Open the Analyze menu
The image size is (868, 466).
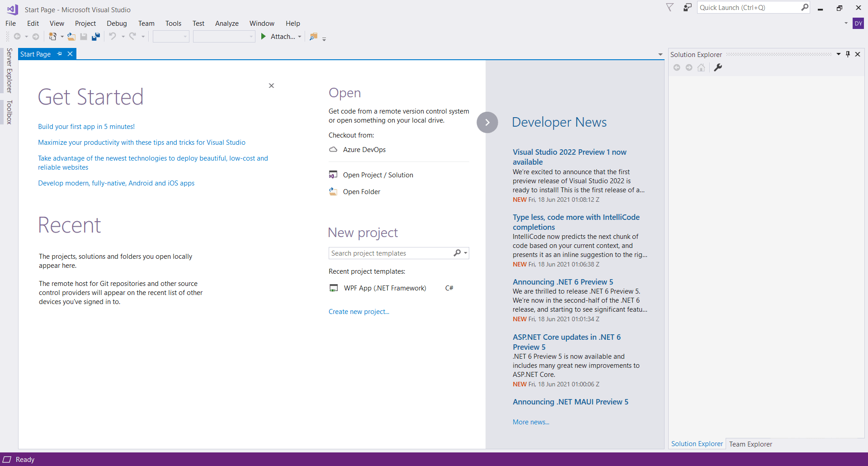coord(227,24)
